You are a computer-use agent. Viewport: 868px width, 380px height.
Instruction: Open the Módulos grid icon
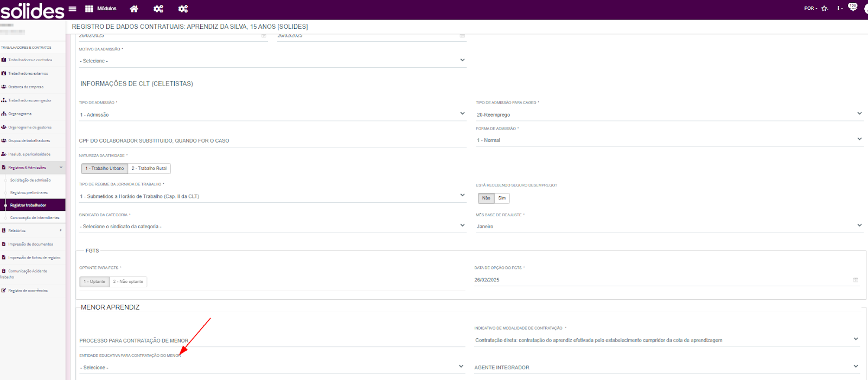pyautogui.click(x=90, y=9)
